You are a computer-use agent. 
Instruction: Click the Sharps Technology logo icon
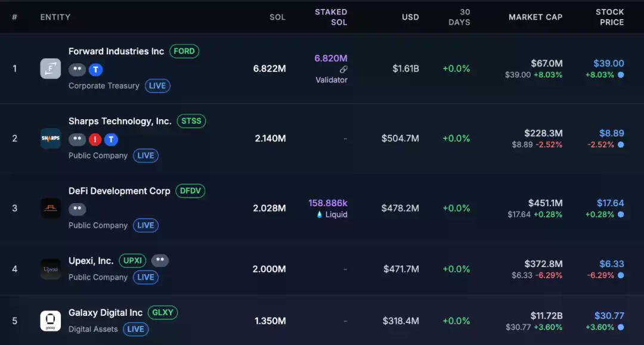click(x=50, y=138)
